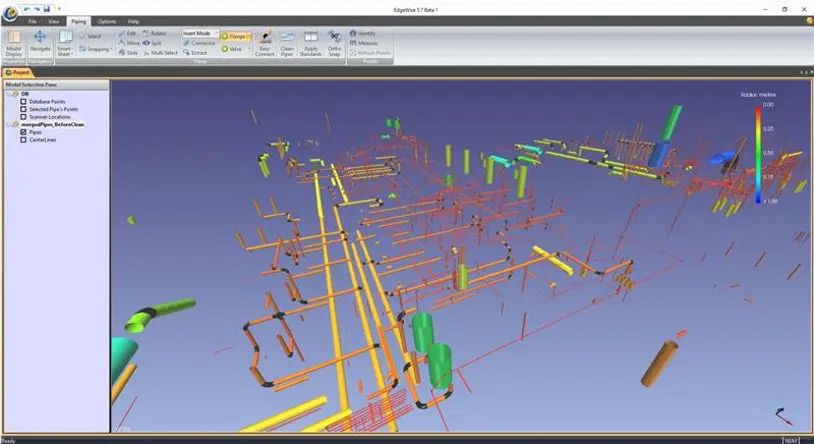Open the Insert Mode dropdown

pyautogui.click(x=200, y=33)
